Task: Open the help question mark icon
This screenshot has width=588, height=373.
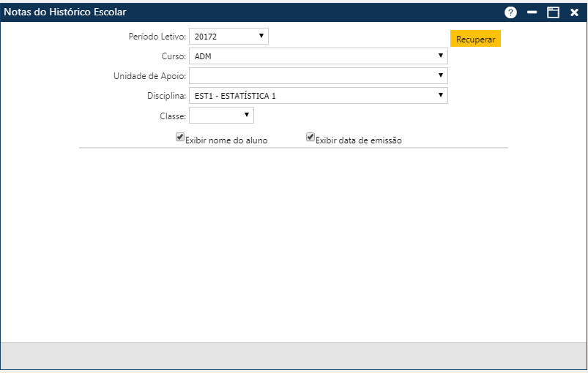Action: 511,12
